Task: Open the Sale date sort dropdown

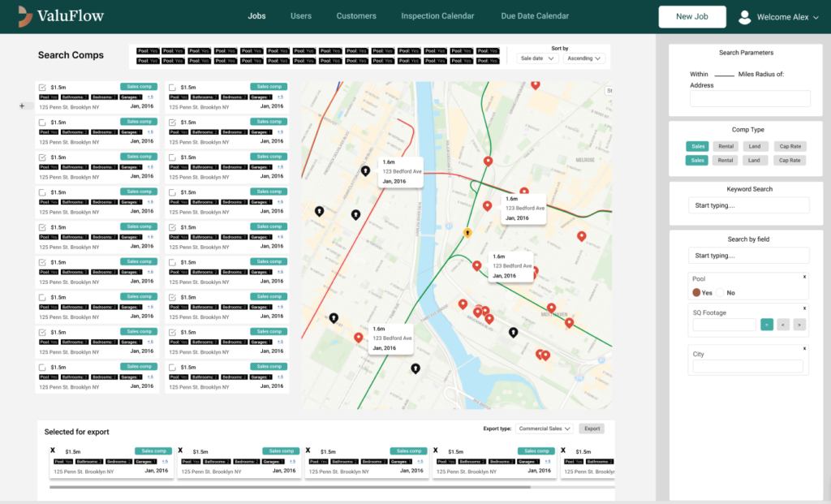Action: point(537,58)
